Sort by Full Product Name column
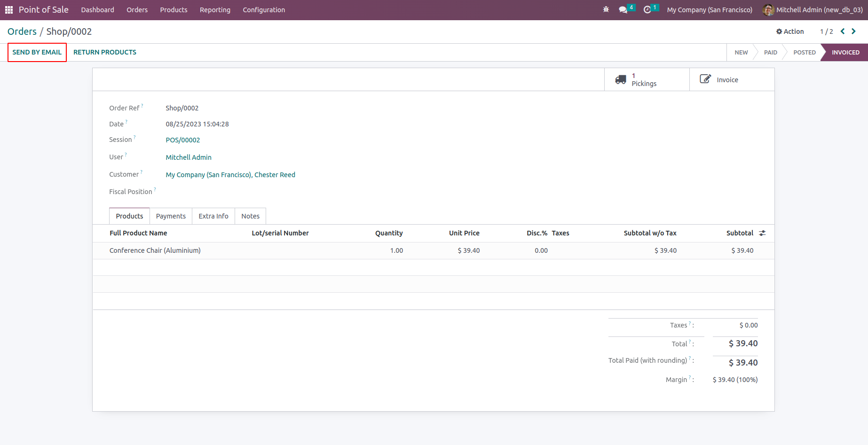The height and width of the screenshot is (445, 868). (x=138, y=233)
